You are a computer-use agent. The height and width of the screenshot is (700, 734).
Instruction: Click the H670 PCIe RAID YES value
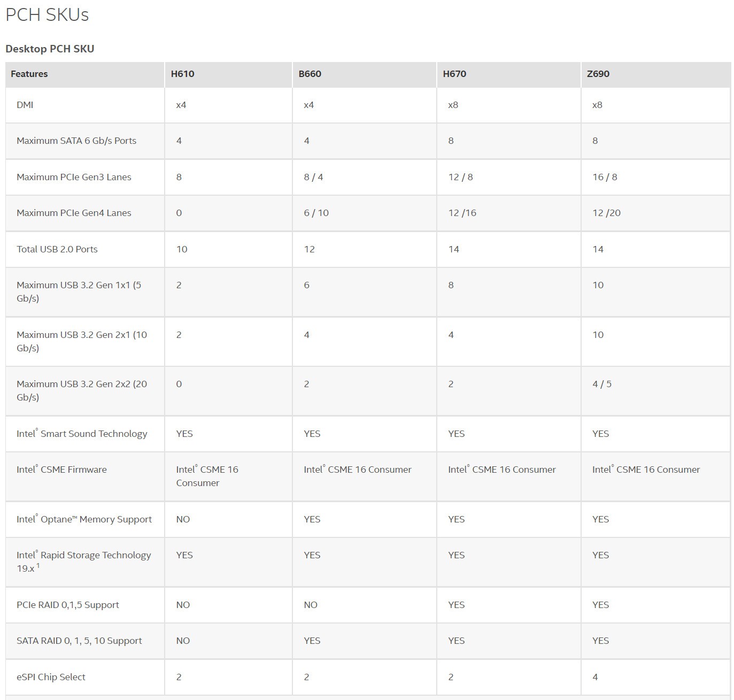point(456,605)
